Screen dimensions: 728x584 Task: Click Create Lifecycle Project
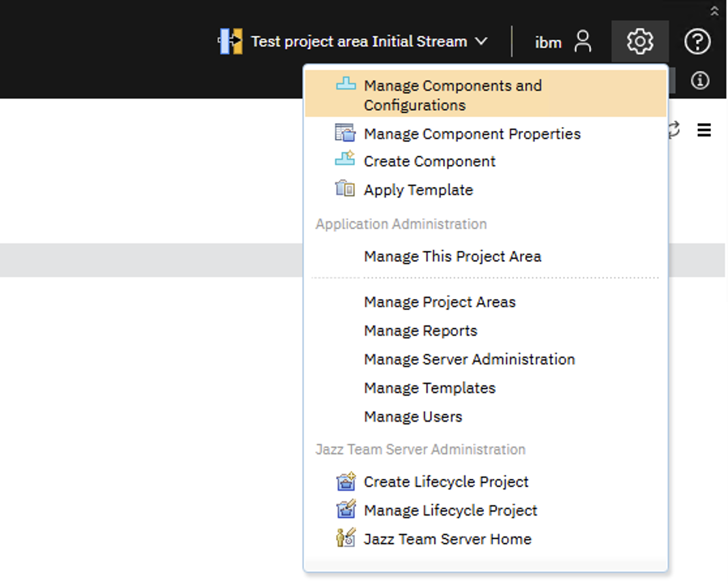coord(446,482)
